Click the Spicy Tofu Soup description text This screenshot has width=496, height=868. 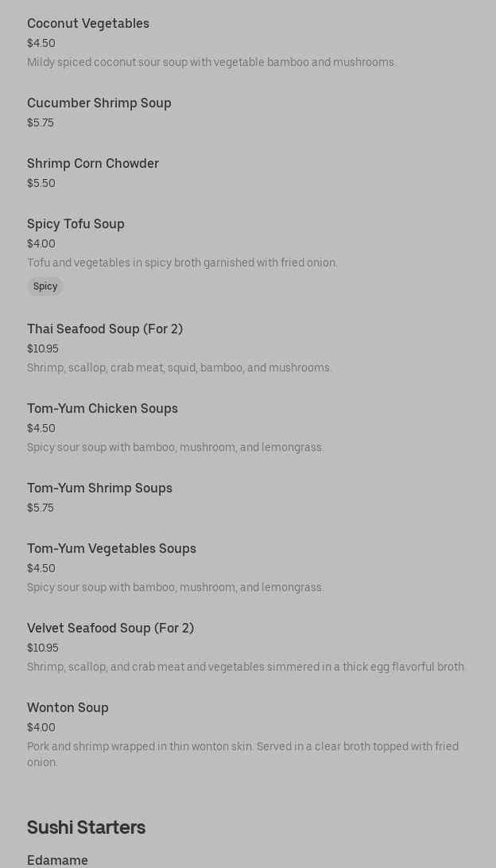tap(182, 263)
